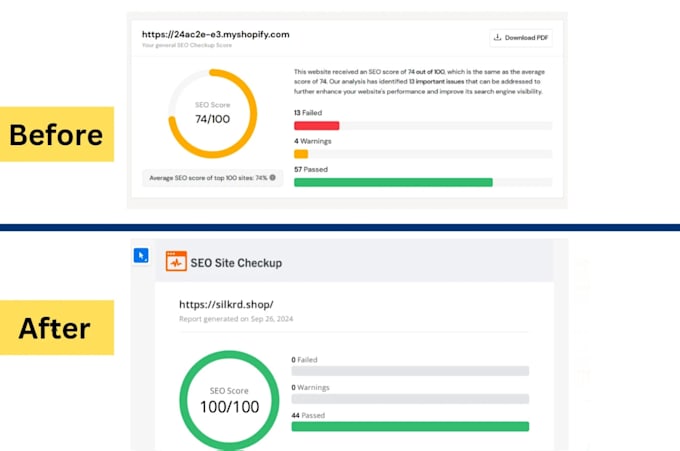Click 'Your general SEO Checkup Score' subtitle
The width and height of the screenshot is (680, 451).
tap(187, 45)
